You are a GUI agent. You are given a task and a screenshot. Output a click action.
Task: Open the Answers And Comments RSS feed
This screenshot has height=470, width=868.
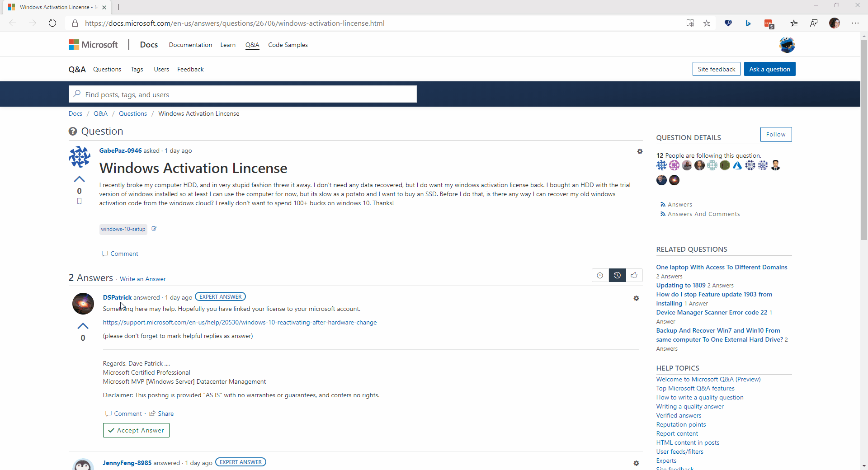[700, 214]
